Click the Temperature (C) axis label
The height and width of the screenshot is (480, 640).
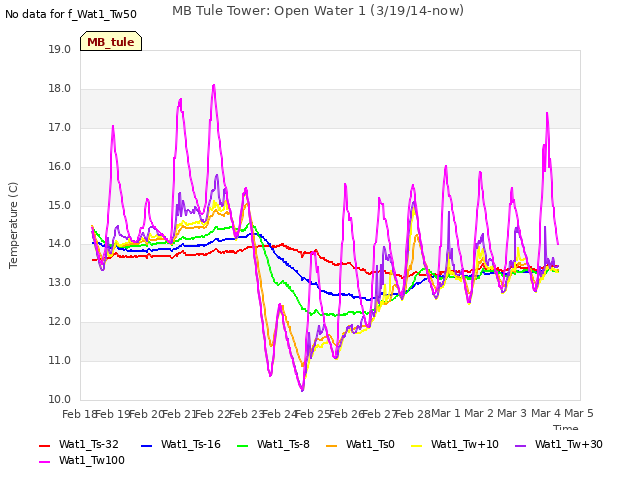[13, 225]
